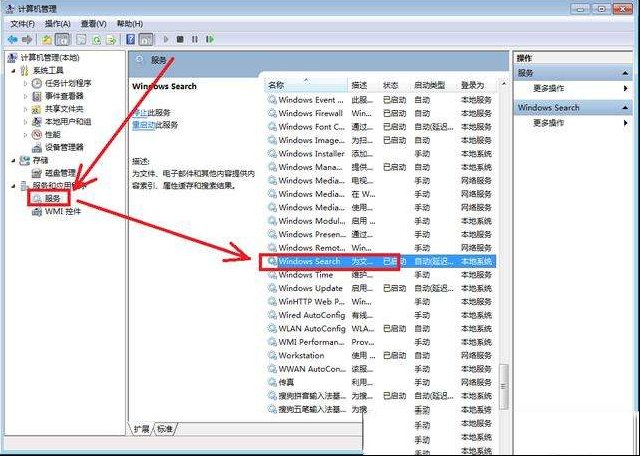
Task: Expand the 事件查看器 tree node
Action: [25, 96]
